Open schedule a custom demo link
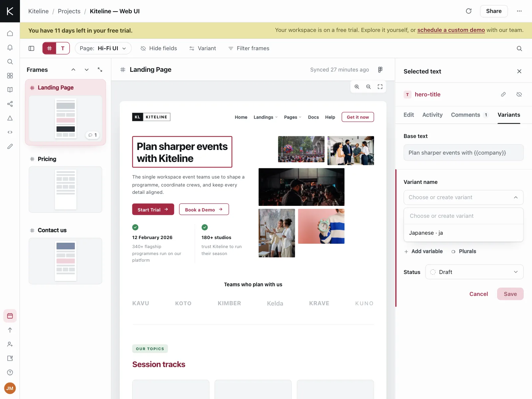532x399 pixels. (451, 30)
